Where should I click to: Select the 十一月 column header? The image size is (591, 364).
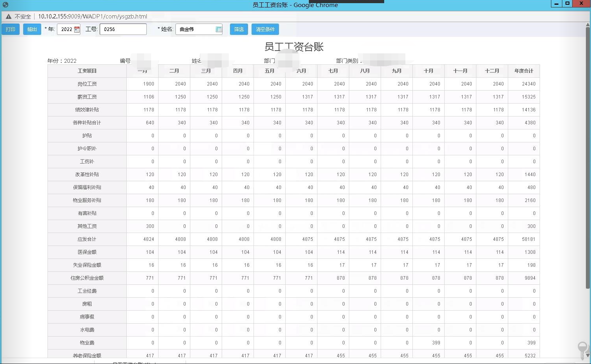[460, 71]
